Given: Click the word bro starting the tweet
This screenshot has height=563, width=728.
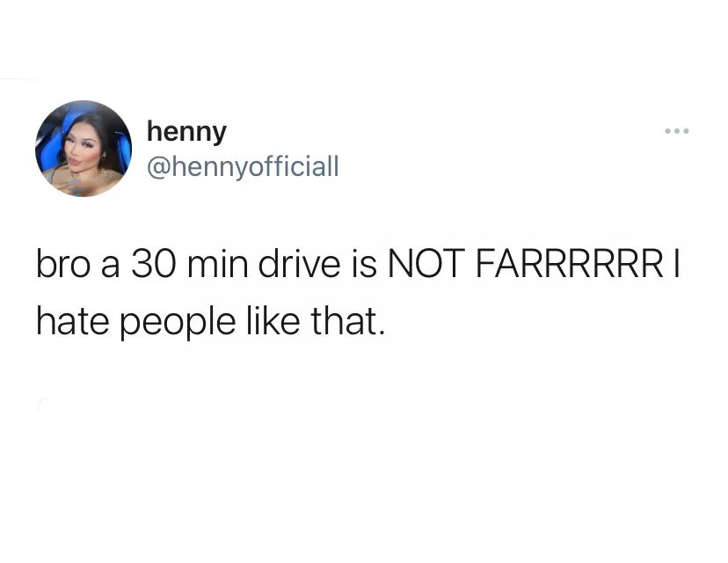Looking at the screenshot, I should pos(62,263).
